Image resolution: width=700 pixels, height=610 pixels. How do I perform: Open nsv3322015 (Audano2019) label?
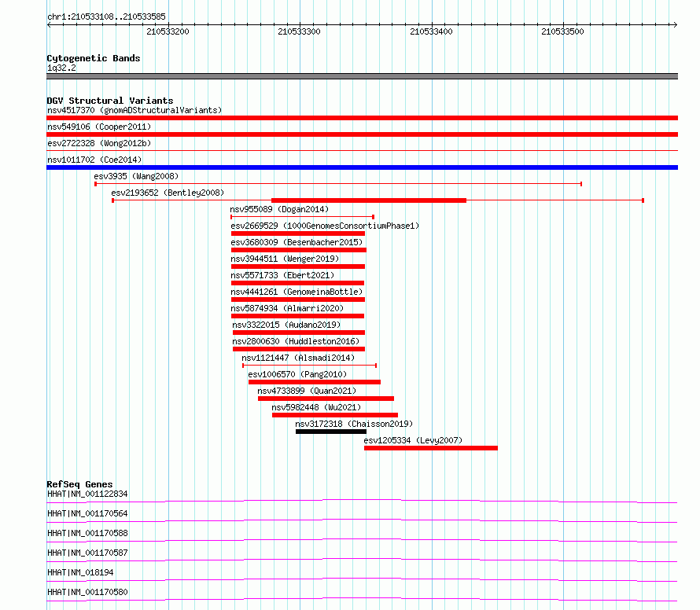click(286, 325)
